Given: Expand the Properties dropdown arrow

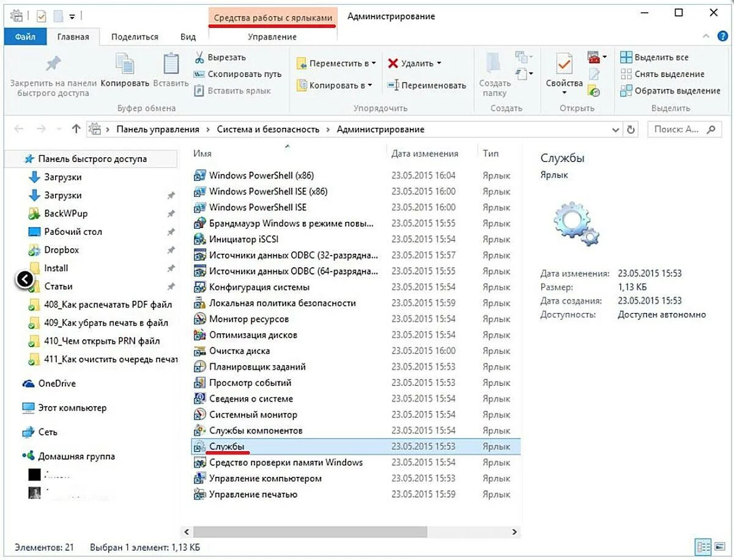Looking at the screenshot, I should (x=564, y=93).
